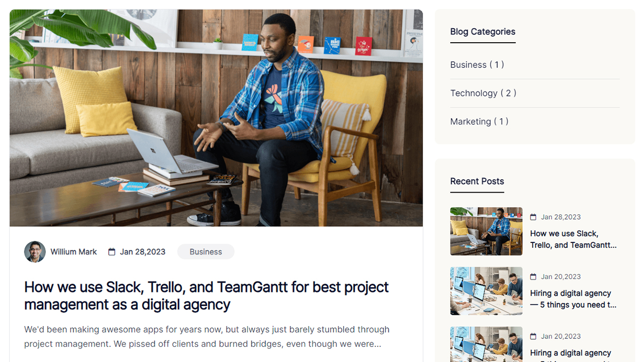Open second recent post thumbnail of office team
The width and height of the screenshot is (644, 362).
coord(486,291)
